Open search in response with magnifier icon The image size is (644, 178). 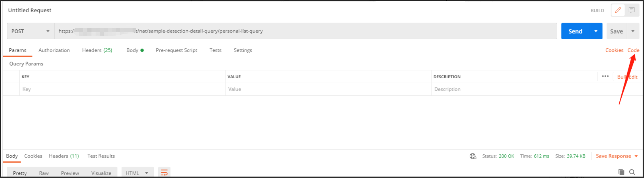pyautogui.click(x=632, y=172)
